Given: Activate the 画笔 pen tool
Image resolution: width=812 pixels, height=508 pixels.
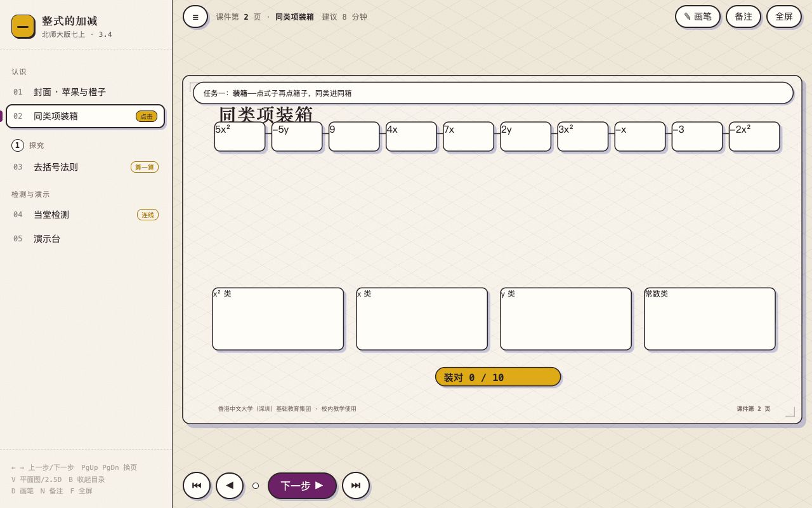Looking at the screenshot, I should click(698, 17).
